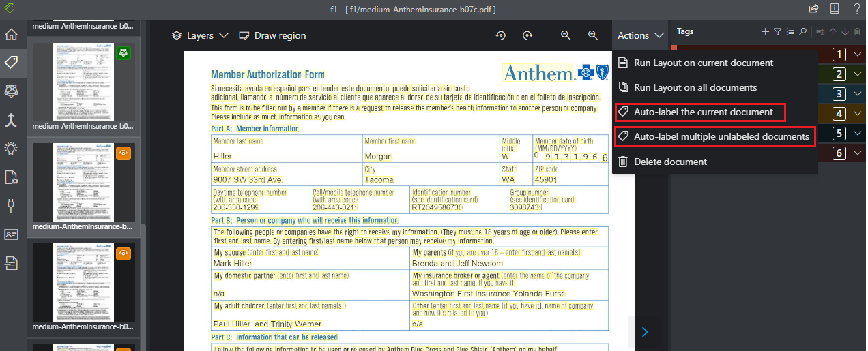Click 'Washington First Insurance Yolande Furse' text
Image resolution: width=868 pixels, height=351 pixels.
click(x=489, y=294)
